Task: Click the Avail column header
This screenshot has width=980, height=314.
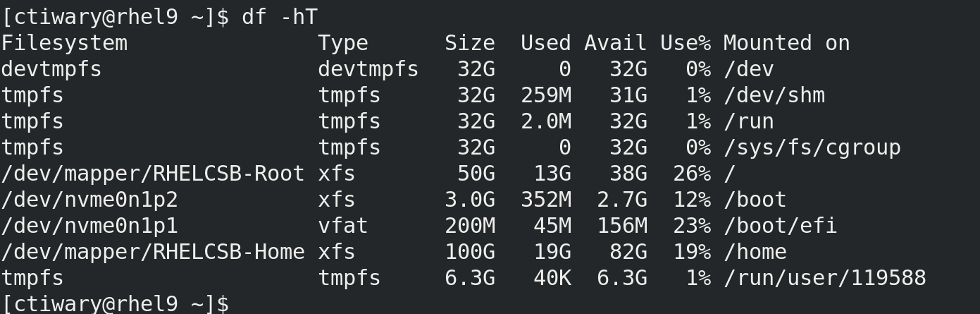Action: [615, 43]
